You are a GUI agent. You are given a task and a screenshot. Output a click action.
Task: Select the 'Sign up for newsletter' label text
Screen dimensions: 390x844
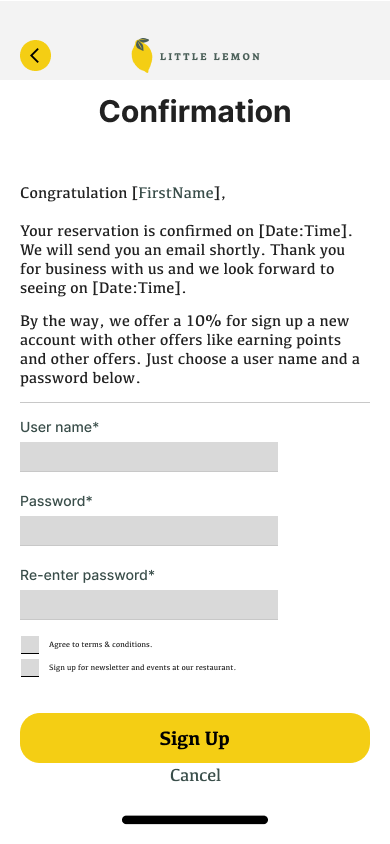coord(142,667)
